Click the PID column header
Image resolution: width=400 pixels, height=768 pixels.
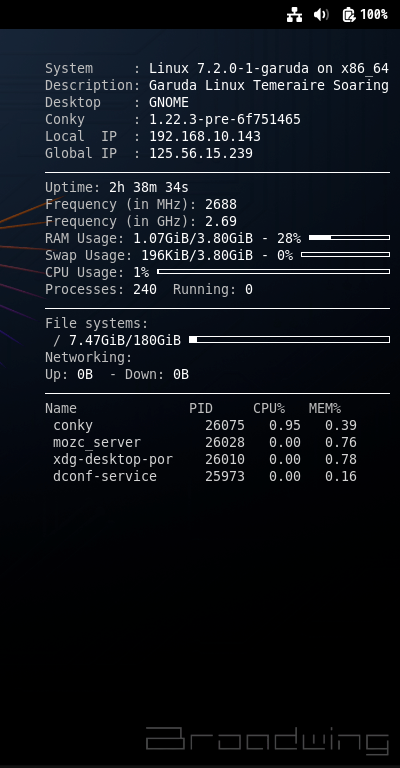click(x=201, y=408)
